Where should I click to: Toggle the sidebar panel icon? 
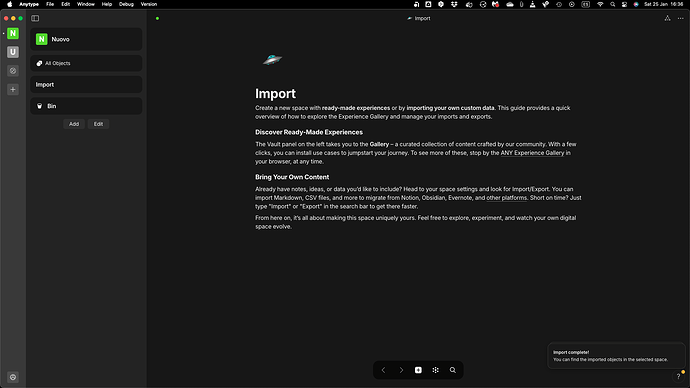[x=35, y=18]
